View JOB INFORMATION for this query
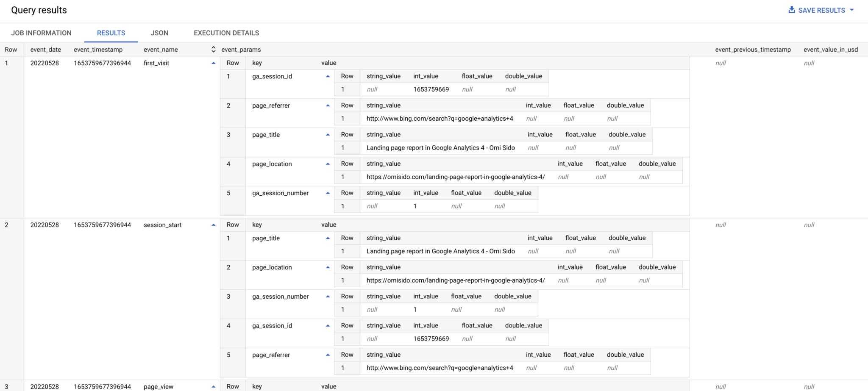Screen dimensions: 868x391 point(41,33)
